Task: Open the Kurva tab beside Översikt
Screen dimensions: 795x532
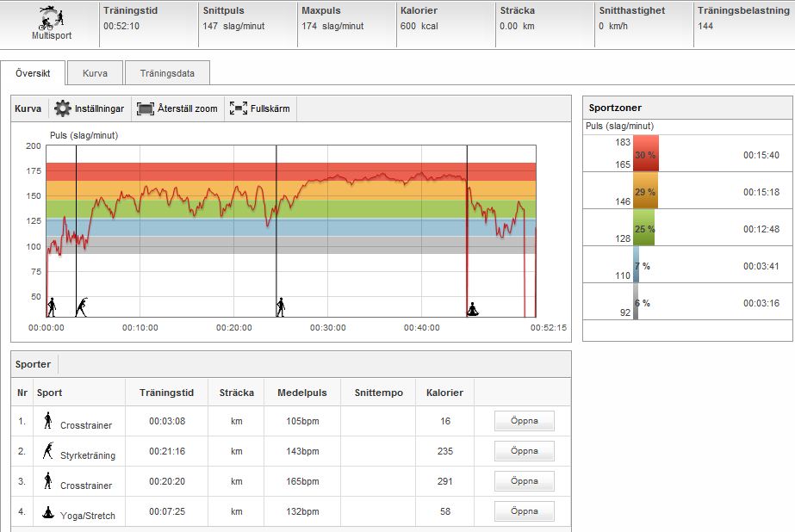Action: click(95, 73)
